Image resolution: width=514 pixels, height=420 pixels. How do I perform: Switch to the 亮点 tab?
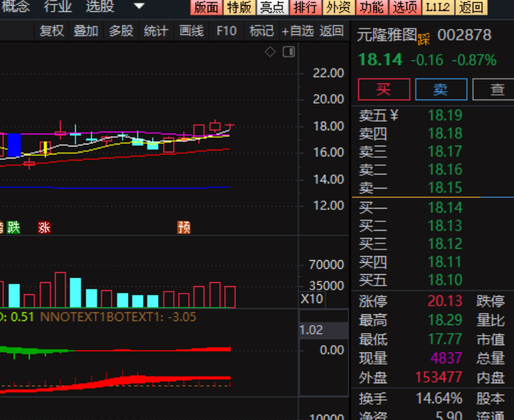click(x=272, y=7)
